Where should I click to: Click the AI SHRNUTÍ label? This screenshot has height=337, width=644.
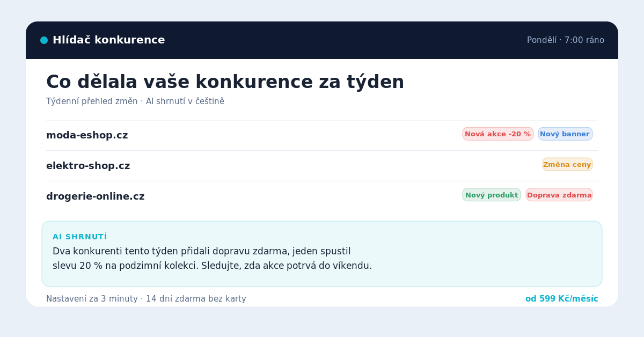80,237
